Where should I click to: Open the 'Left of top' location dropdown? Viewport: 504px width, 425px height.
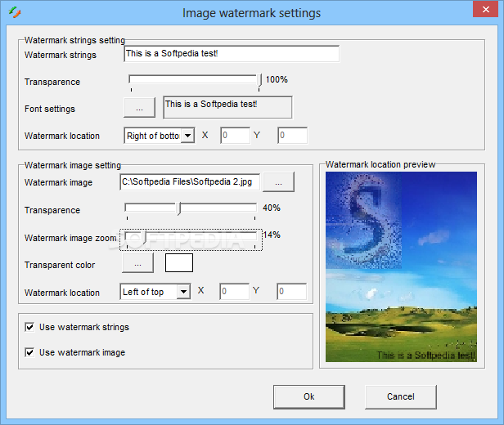[x=155, y=292]
